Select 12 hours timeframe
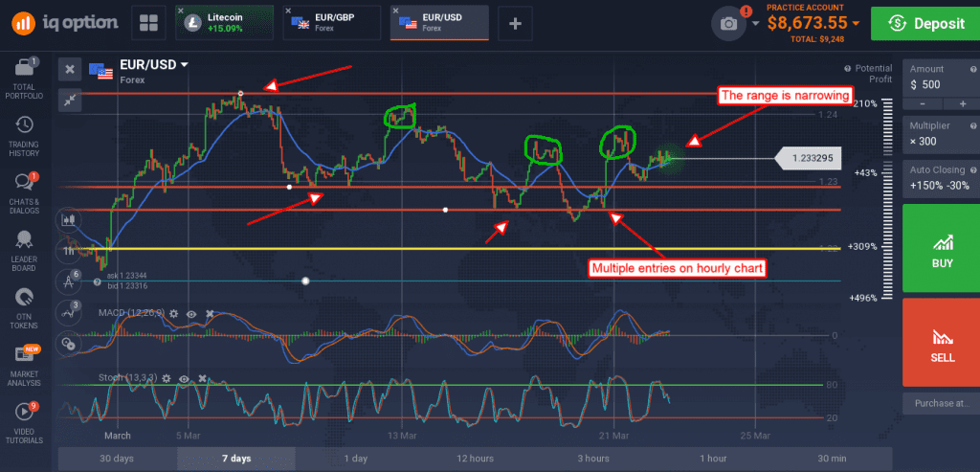This screenshot has height=472, width=980. pyautogui.click(x=475, y=459)
